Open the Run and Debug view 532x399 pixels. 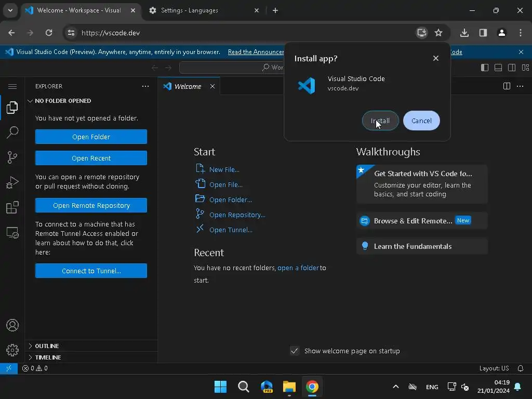(12, 182)
